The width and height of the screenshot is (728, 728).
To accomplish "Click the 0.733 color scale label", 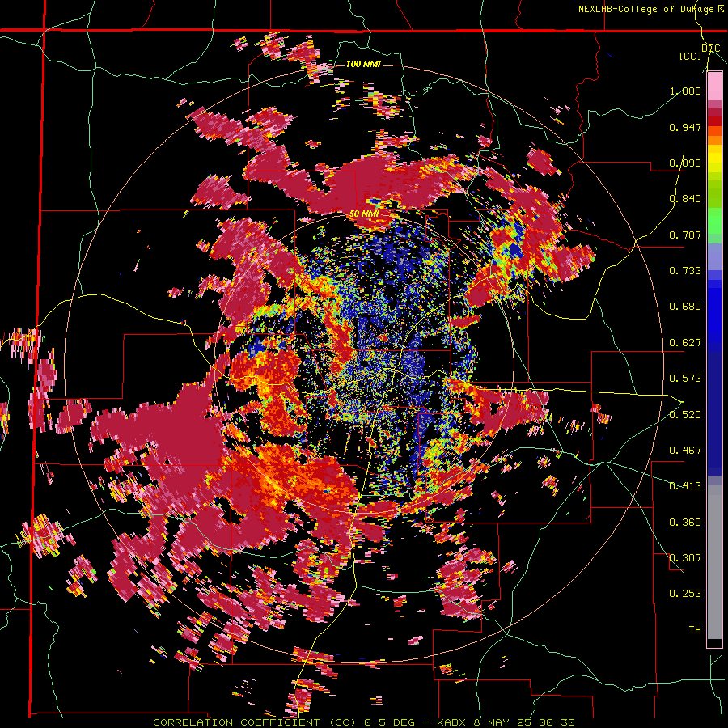I will coord(685,271).
